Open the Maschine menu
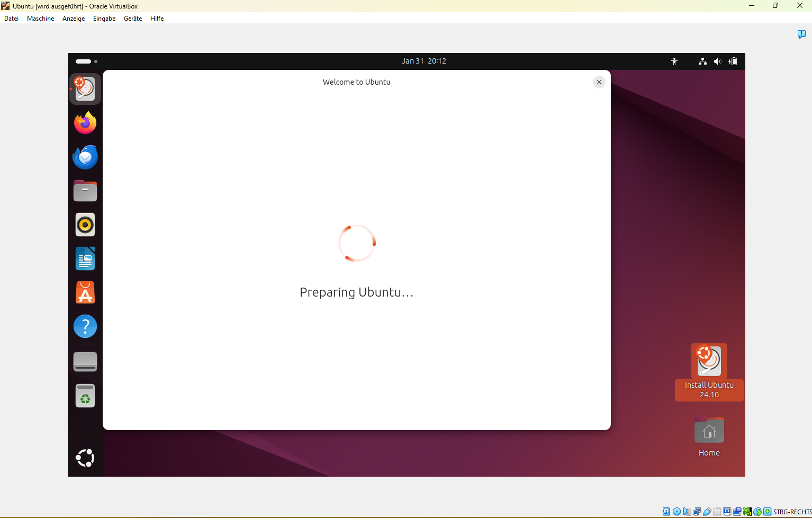812x518 pixels. (x=40, y=19)
